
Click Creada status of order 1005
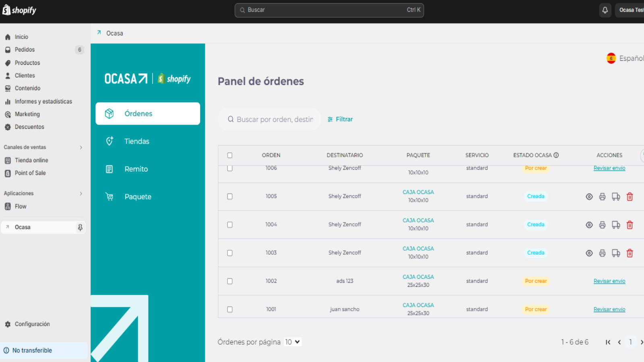coord(536,197)
